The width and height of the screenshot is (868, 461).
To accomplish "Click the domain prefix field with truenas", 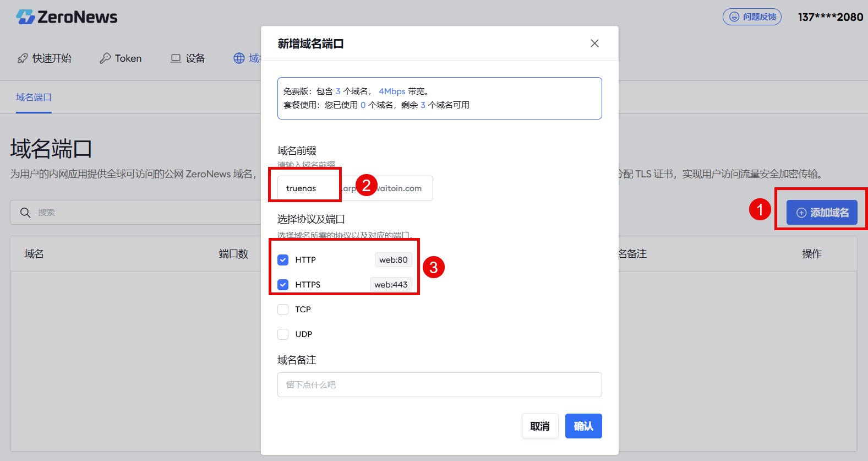I will tap(308, 188).
